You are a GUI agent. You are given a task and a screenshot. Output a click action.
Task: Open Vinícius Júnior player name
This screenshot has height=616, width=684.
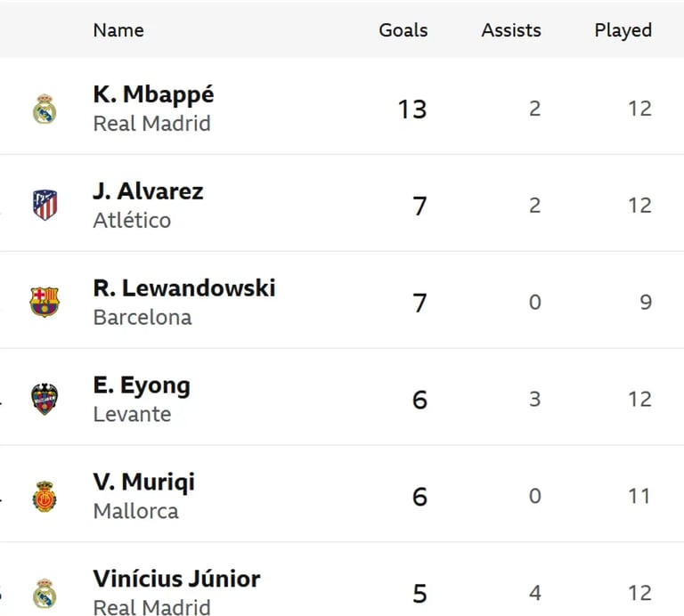pos(176,579)
